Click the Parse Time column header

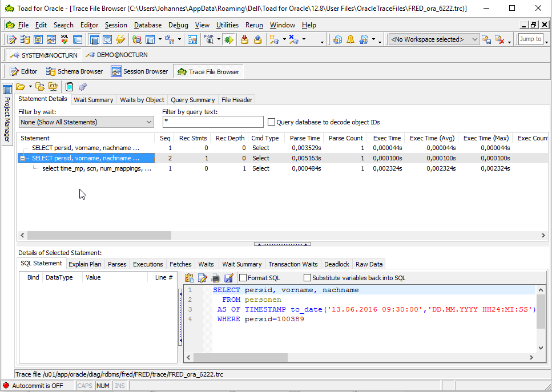(305, 138)
